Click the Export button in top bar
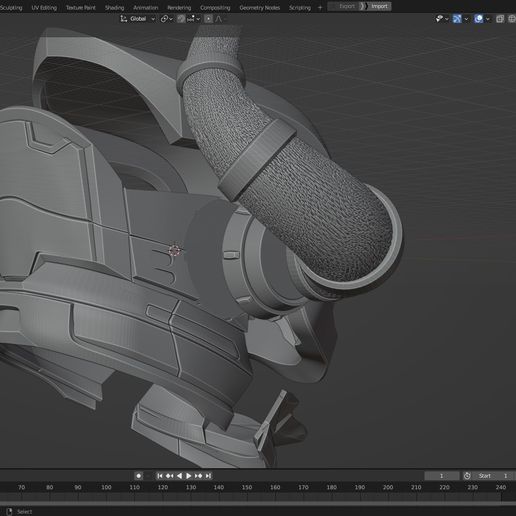Image resolution: width=516 pixels, height=516 pixels. coord(344,6)
